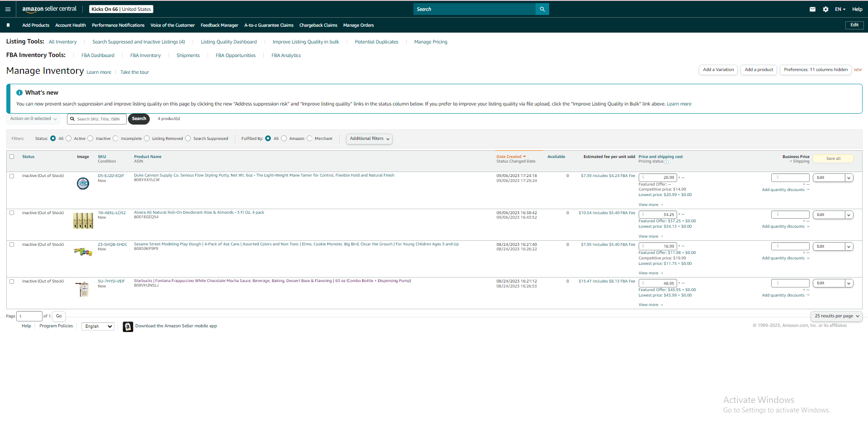Open the settings gear icon
This screenshot has width=868, height=426.
(x=825, y=9)
